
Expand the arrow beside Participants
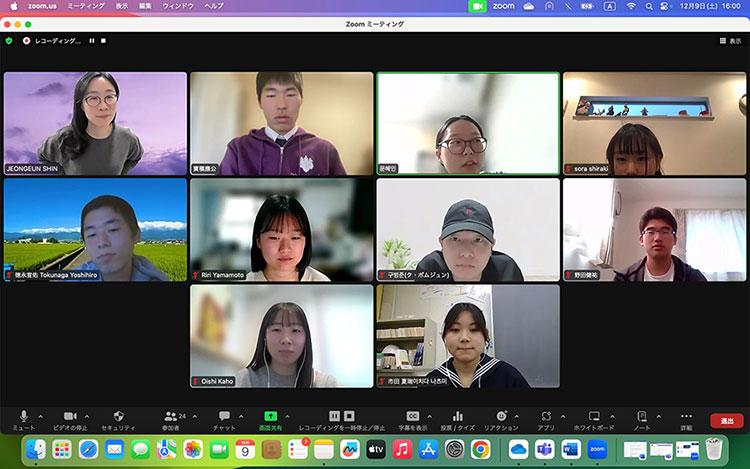point(193,416)
